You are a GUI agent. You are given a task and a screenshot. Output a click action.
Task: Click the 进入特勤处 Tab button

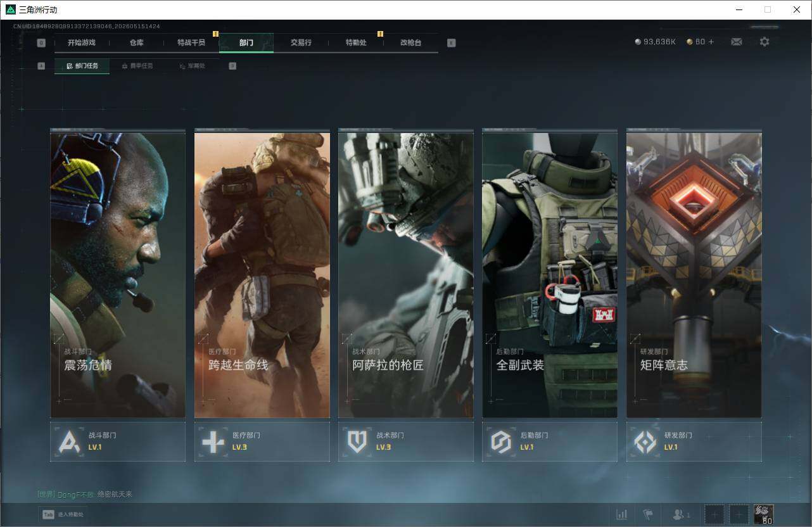(x=63, y=514)
